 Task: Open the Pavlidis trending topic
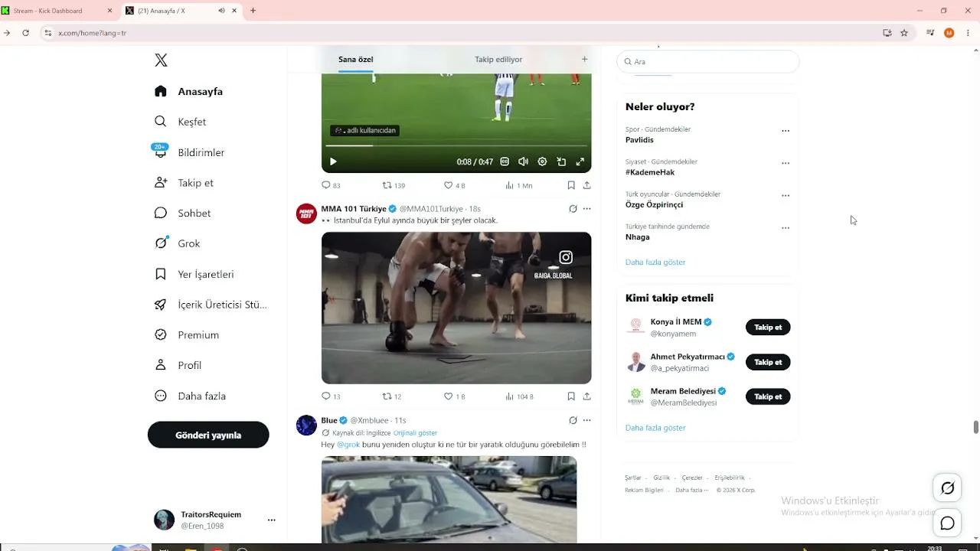(639, 140)
